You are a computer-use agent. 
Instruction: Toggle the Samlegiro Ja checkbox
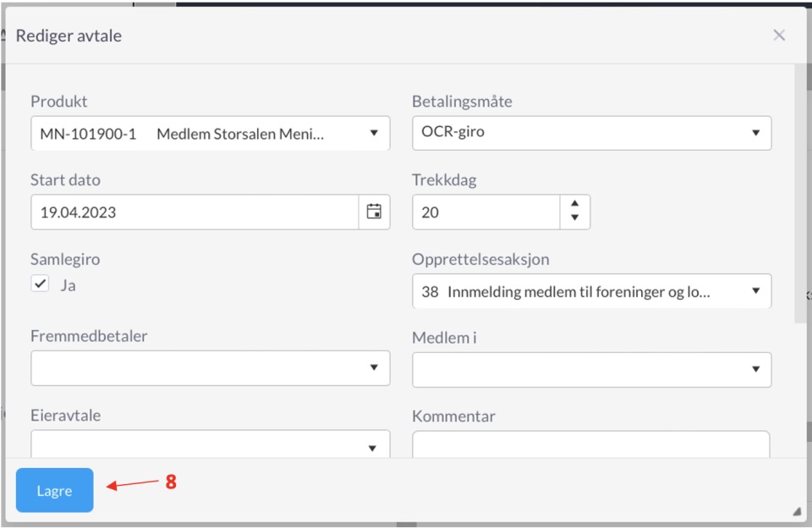[40, 284]
